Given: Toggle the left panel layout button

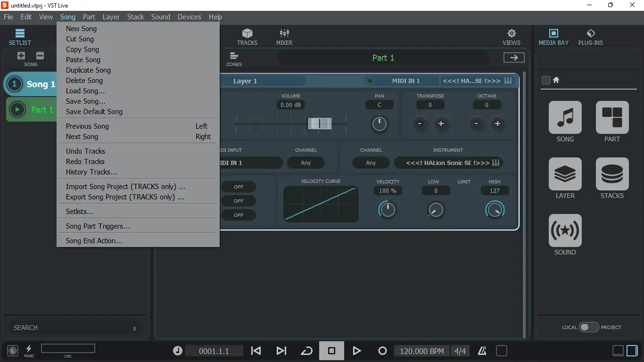Looking at the screenshot, I should (x=618, y=351).
